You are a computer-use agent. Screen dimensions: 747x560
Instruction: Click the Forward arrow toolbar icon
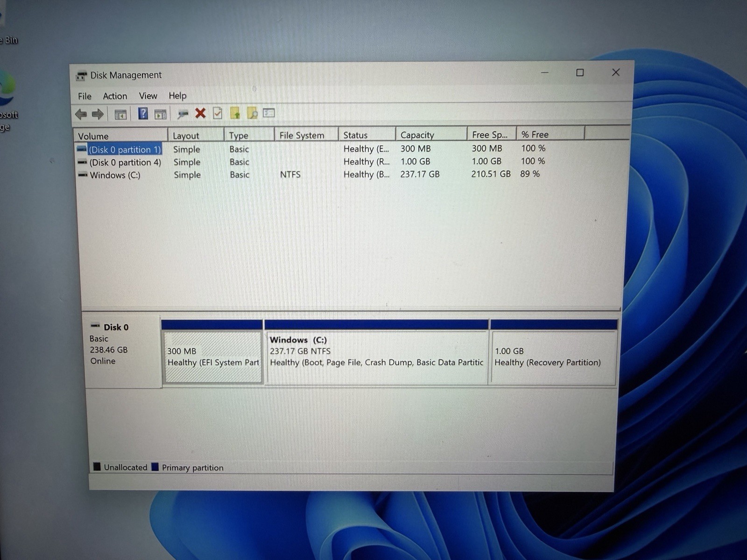pyautogui.click(x=98, y=114)
